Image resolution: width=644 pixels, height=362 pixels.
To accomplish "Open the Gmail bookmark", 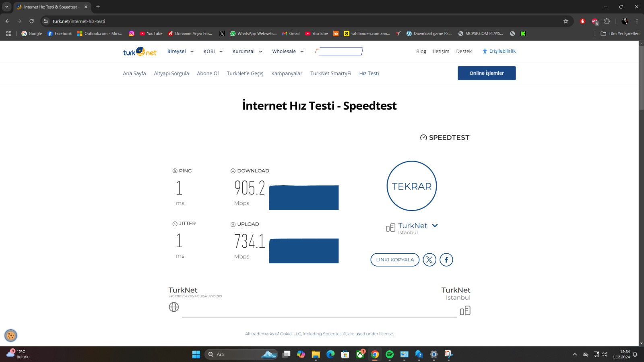I will click(291, 34).
